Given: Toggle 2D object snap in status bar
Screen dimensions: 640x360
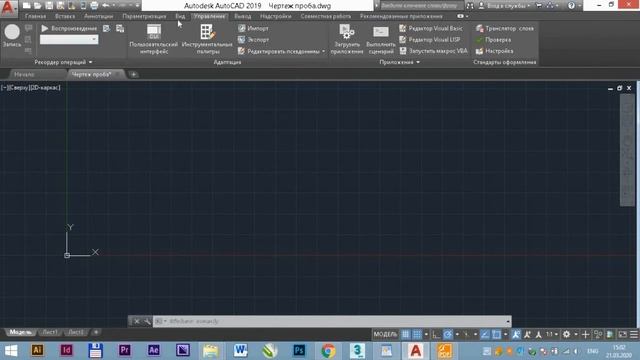Looking at the screenshot, I should coord(496,334).
